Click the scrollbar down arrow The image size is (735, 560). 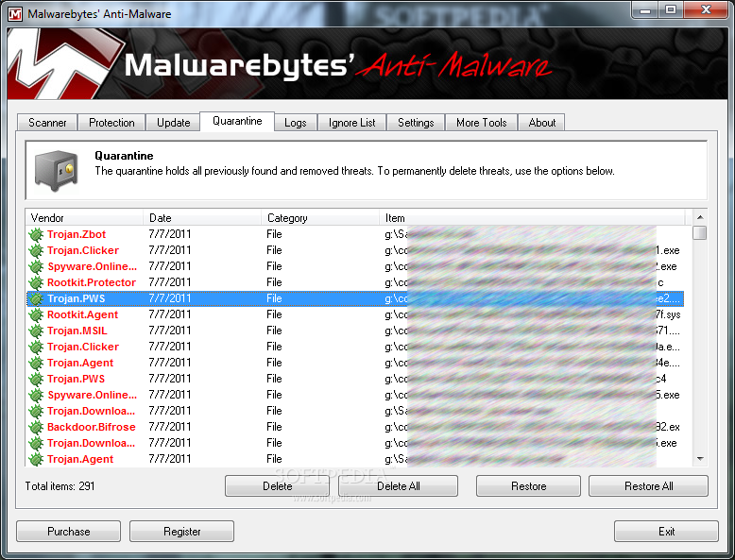point(700,459)
